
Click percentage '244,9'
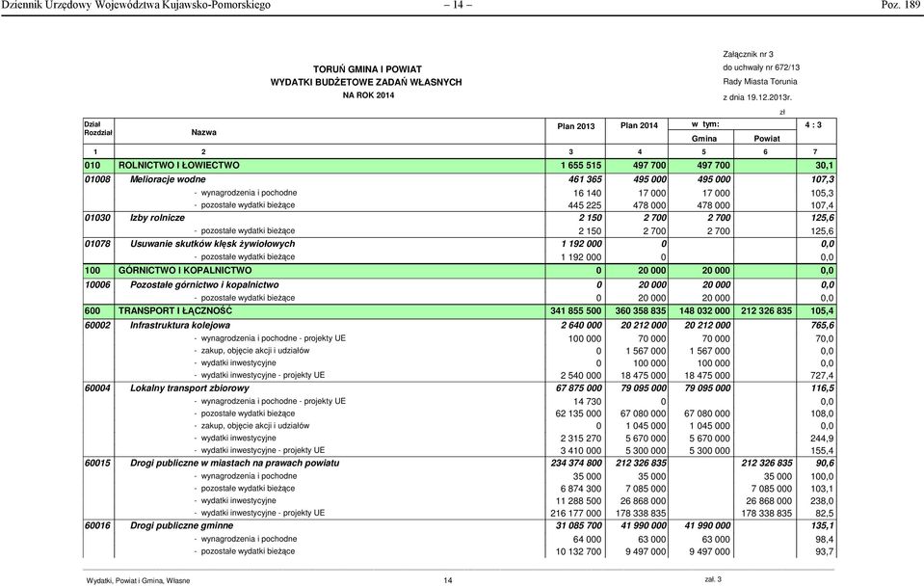[822, 439]
